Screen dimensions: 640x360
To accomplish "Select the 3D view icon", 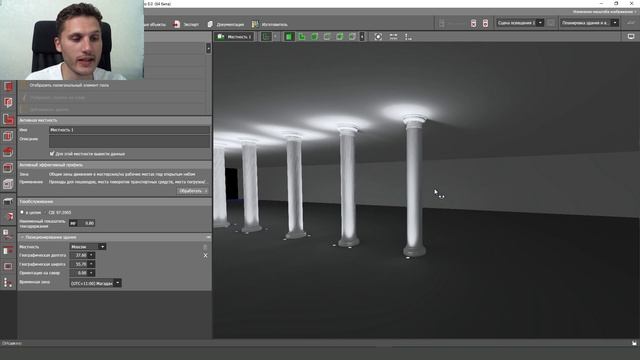I will coord(289,37).
